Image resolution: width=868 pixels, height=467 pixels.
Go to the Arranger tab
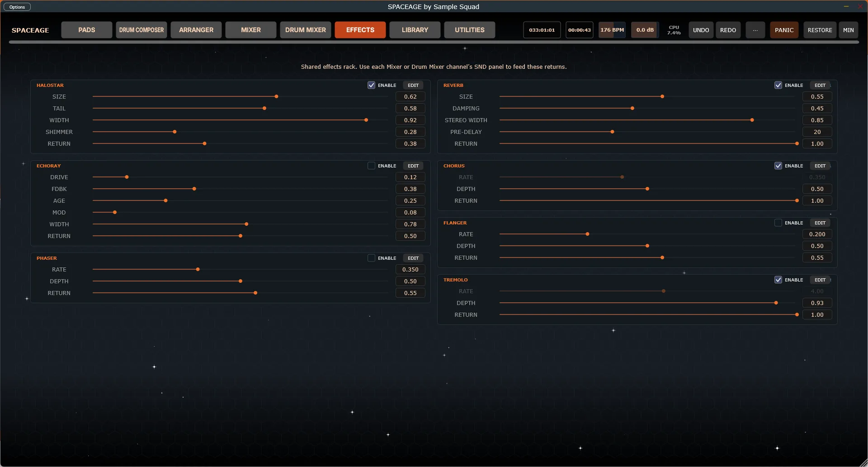point(196,30)
